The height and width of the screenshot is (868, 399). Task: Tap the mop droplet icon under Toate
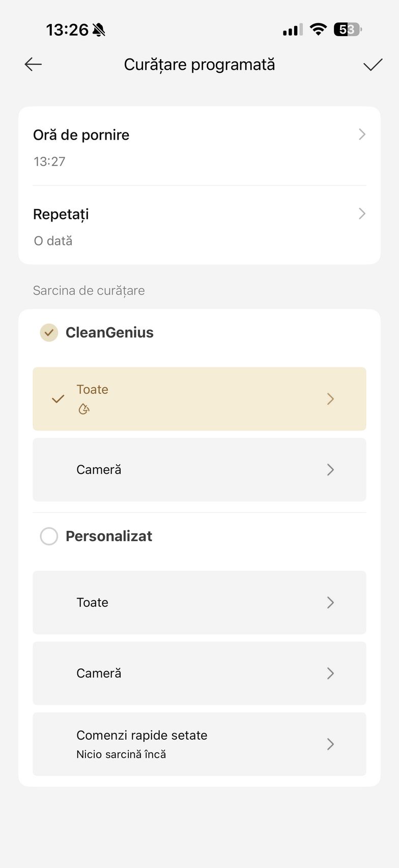(84, 409)
